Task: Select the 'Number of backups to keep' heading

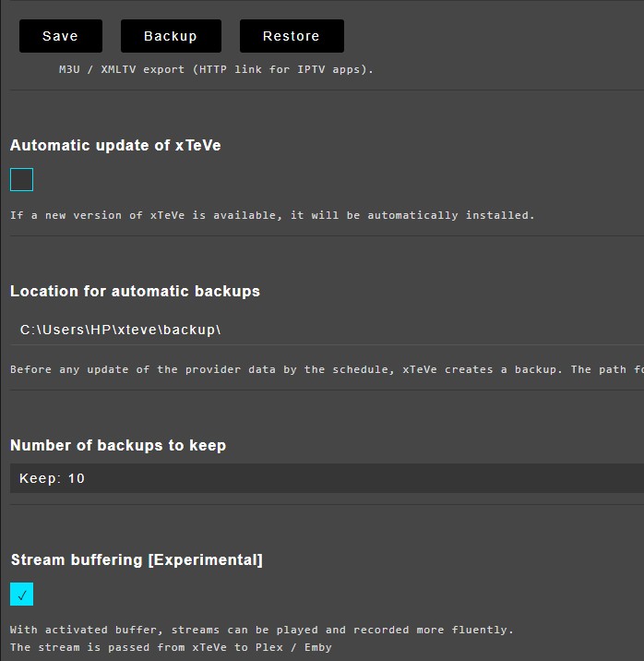Action: [118, 446]
